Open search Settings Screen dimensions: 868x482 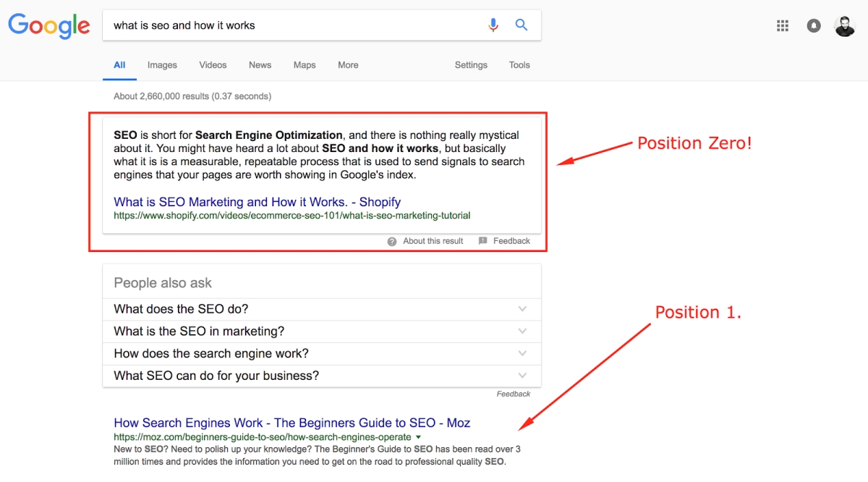click(x=471, y=65)
